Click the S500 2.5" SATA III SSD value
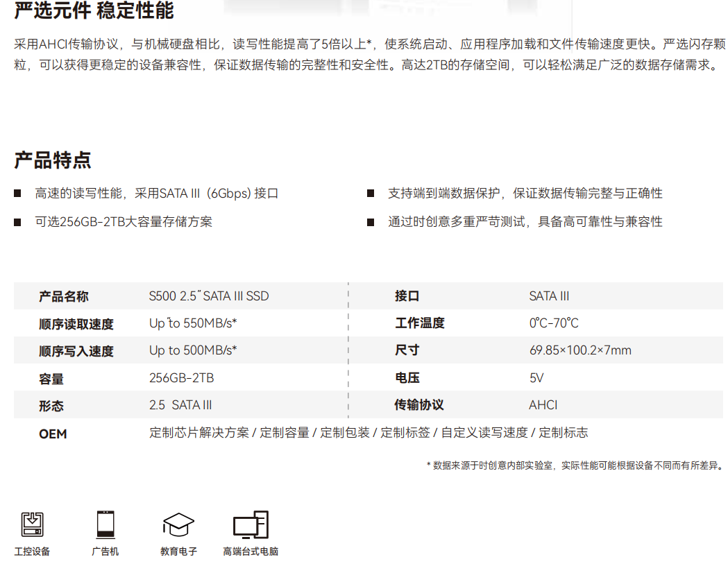This screenshot has height=564, width=728. 209,296
